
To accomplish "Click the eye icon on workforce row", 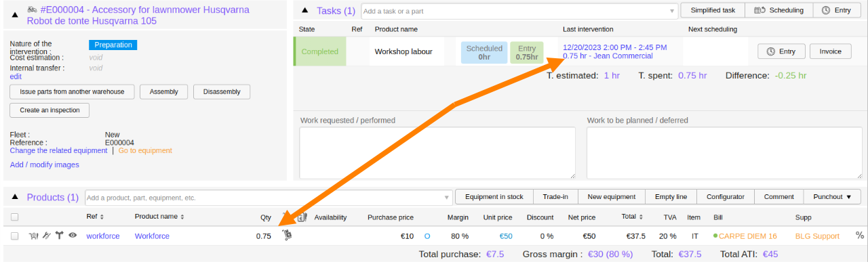I will click(73, 236).
